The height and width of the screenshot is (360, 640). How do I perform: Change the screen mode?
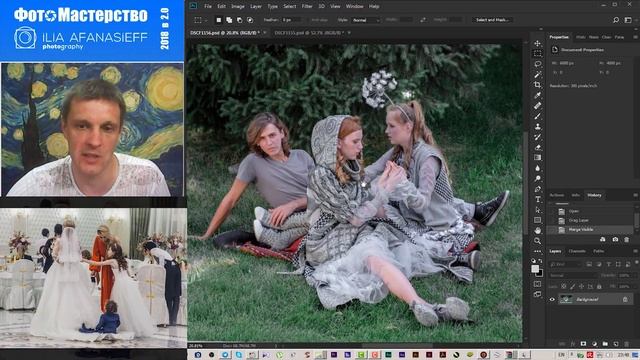tap(538, 294)
